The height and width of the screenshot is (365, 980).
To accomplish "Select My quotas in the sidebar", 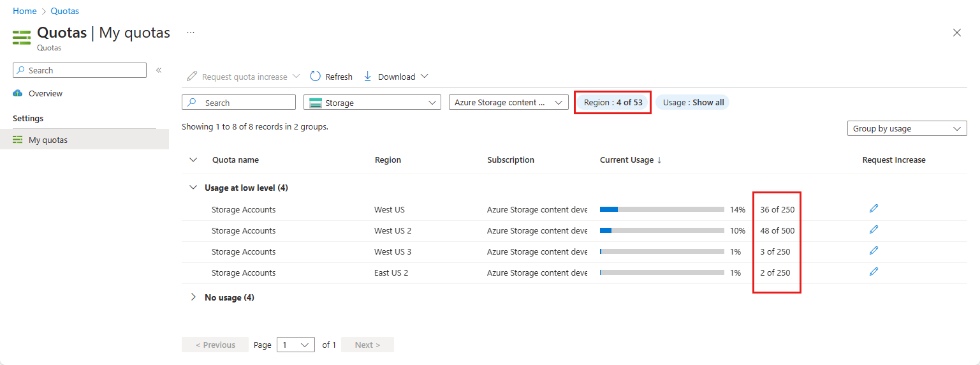I will [48, 140].
